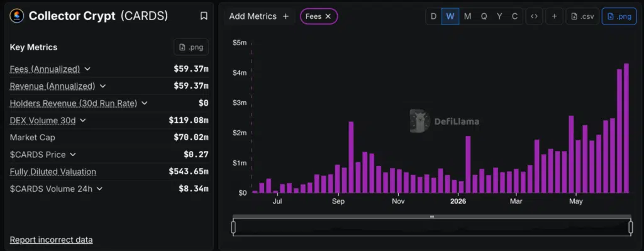Click the Key Metrics heading
The image size is (644, 251).
tap(34, 47)
